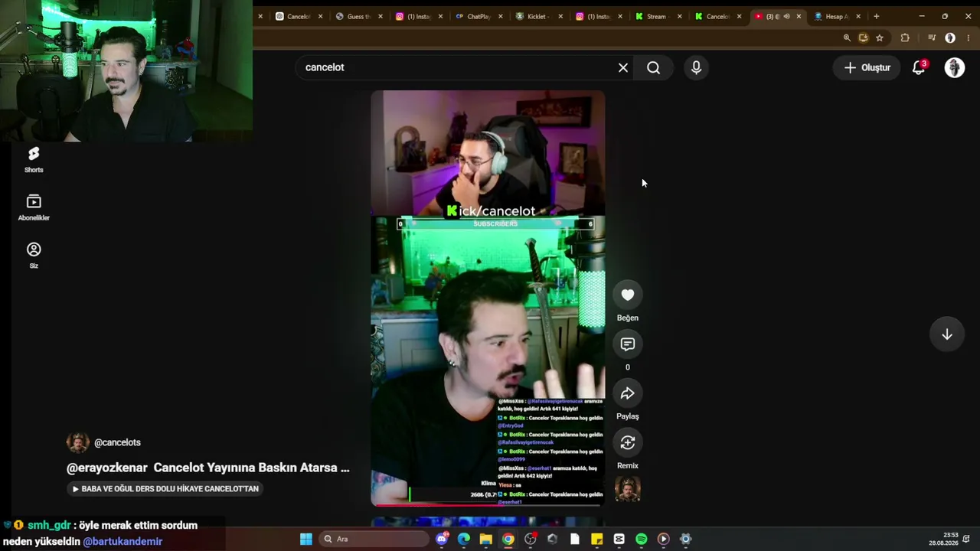Open the YouTube account avatar menu

[955, 67]
